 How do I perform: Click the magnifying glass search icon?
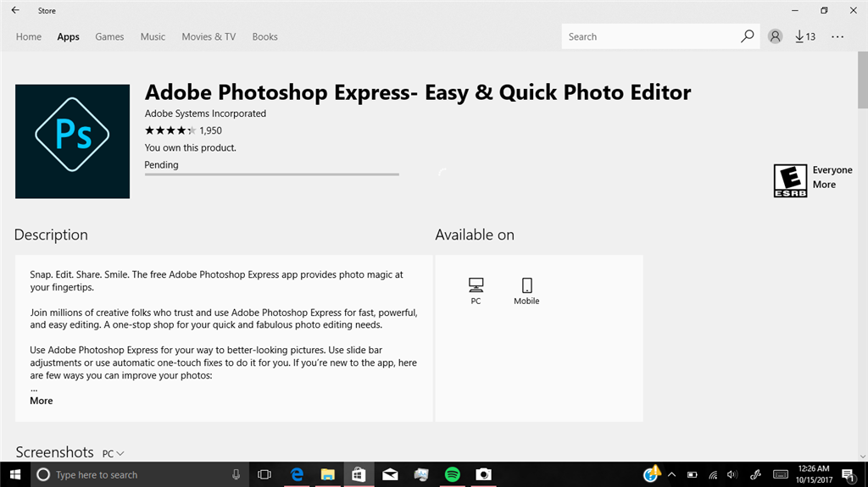click(748, 36)
